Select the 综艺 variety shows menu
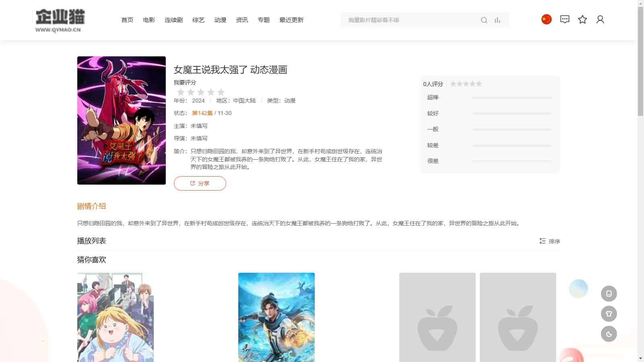 (x=198, y=20)
